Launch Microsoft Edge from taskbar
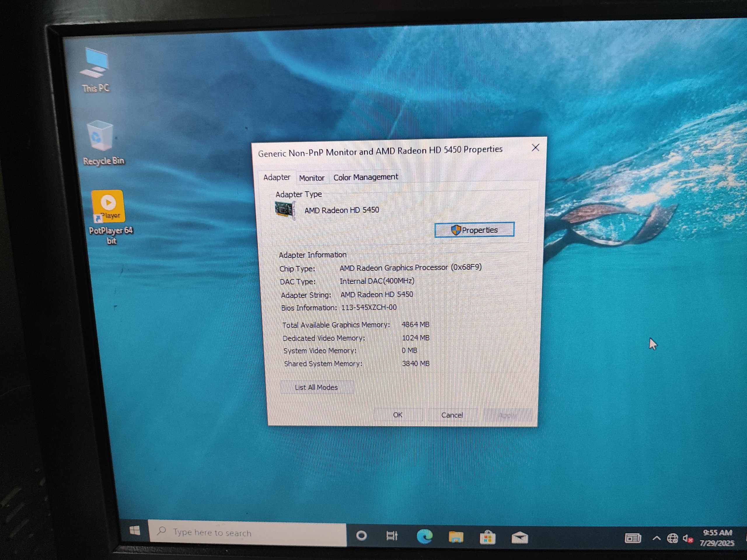 point(425,536)
